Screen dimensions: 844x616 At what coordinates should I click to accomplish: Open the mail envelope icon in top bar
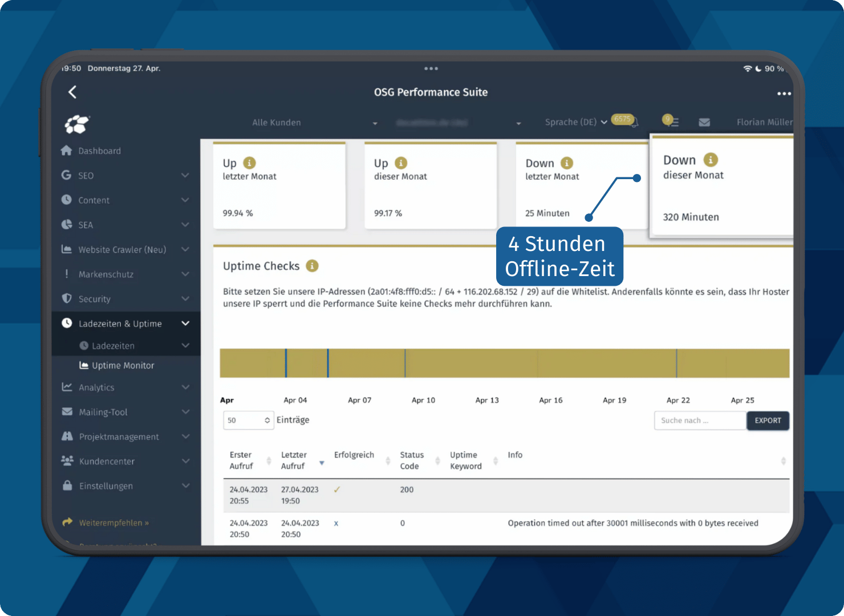[x=704, y=122]
